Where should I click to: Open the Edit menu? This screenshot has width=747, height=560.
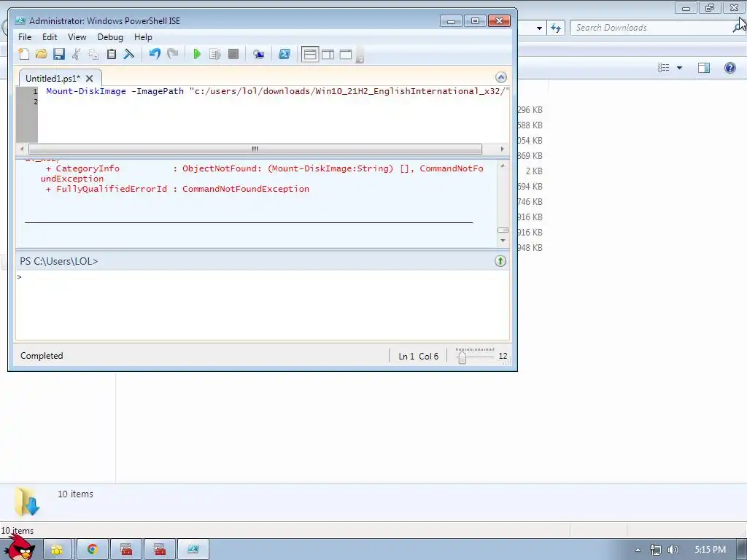[x=50, y=37]
